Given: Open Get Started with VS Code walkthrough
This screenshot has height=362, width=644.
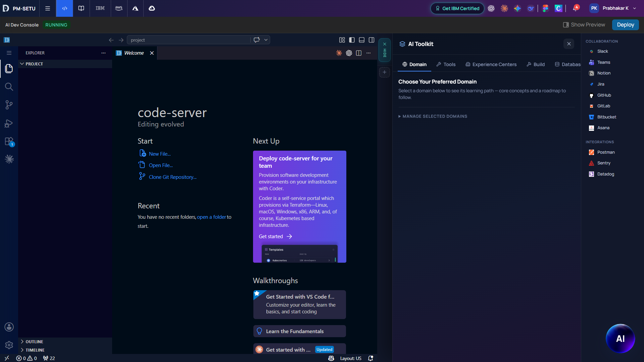Looking at the screenshot, I should [x=300, y=305].
